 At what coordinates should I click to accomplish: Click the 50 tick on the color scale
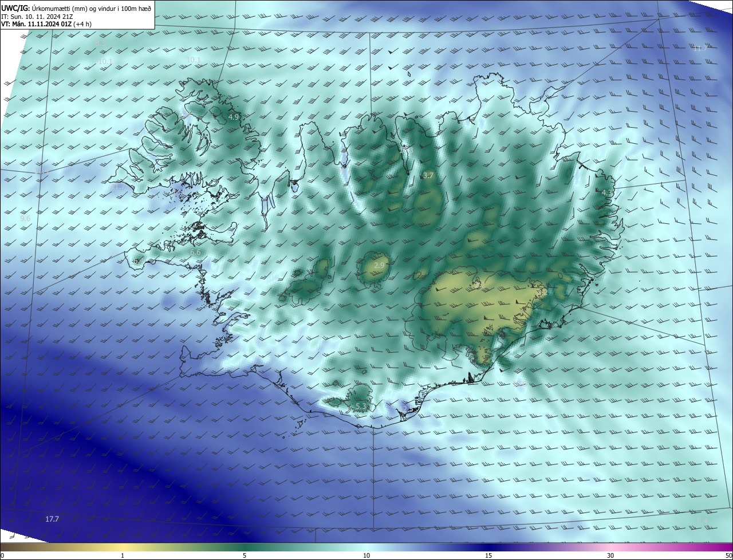tap(729, 555)
